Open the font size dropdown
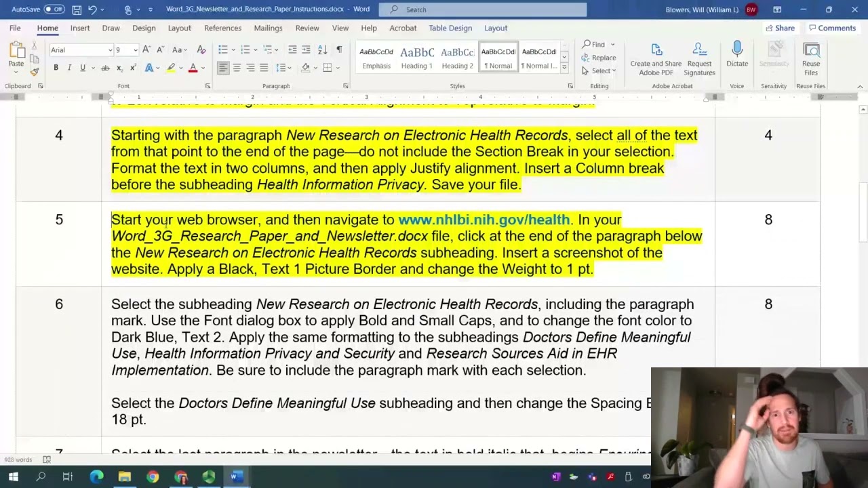 click(136, 50)
